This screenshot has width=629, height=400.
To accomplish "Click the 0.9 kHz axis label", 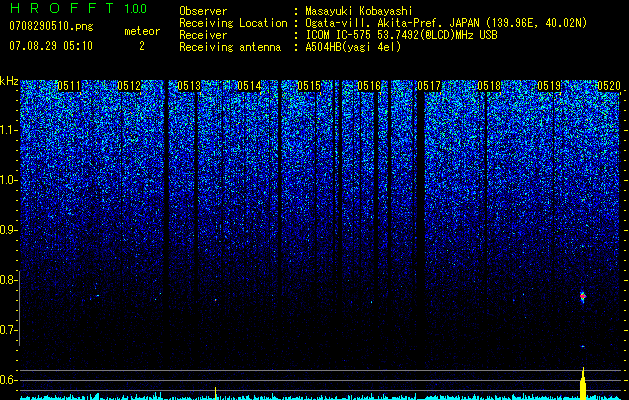I will pyautogui.click(x=9, y=230).
